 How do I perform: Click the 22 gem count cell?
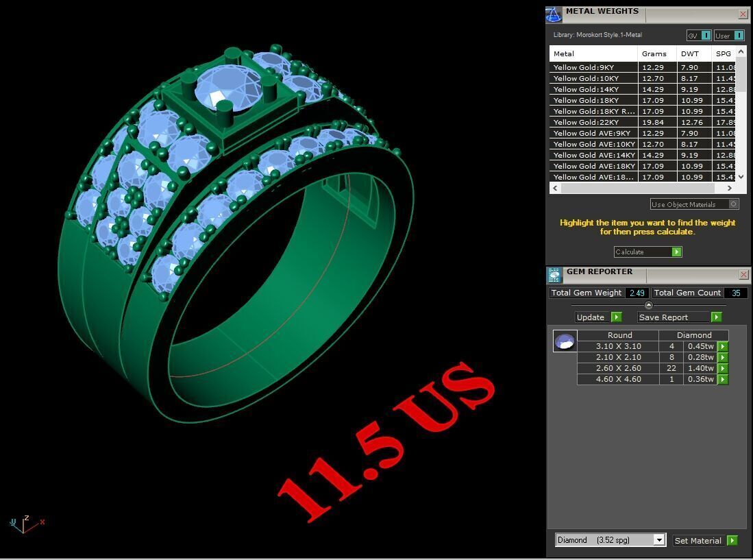[671, 368]
